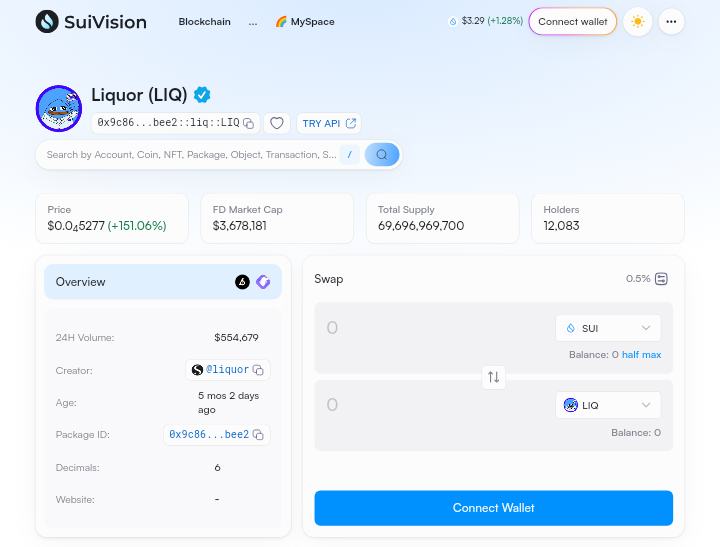The height and width of the screenshot is (547, 720).
Task: Copy the Package ID
Action: point(259,435)
